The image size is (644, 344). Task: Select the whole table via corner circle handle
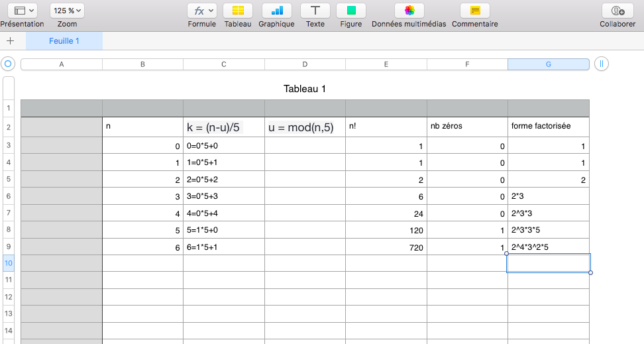point(8,64)
